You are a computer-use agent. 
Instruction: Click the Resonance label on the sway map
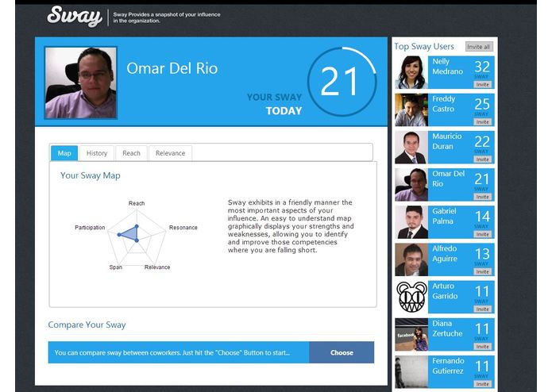(183, 228)
